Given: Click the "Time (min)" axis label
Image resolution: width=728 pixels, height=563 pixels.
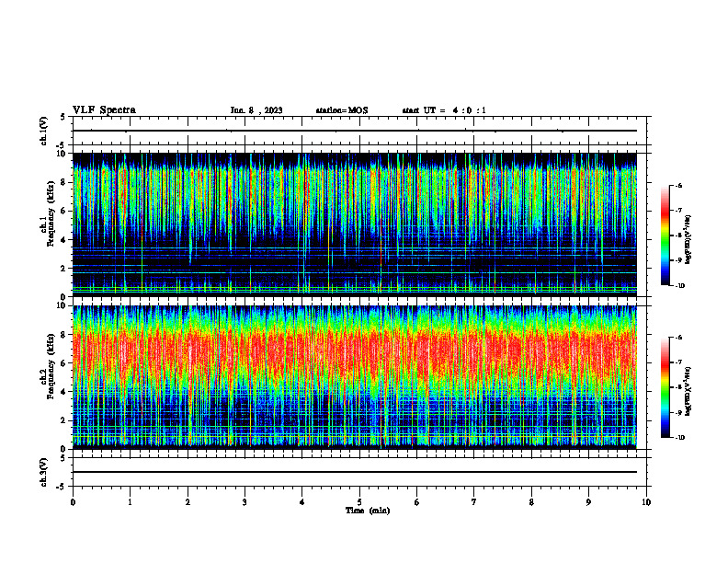Looking at the screenshot, I should click(x=368, y=511).
